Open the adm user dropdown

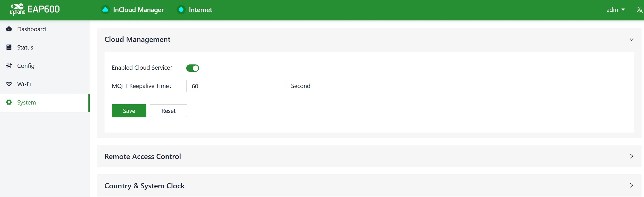tap(615, 10)
